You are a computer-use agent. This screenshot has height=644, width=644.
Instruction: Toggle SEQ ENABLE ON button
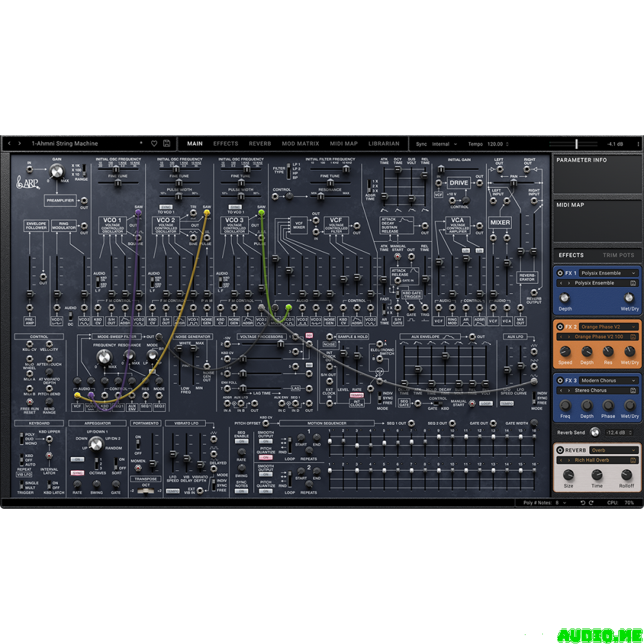coord(241,442)
